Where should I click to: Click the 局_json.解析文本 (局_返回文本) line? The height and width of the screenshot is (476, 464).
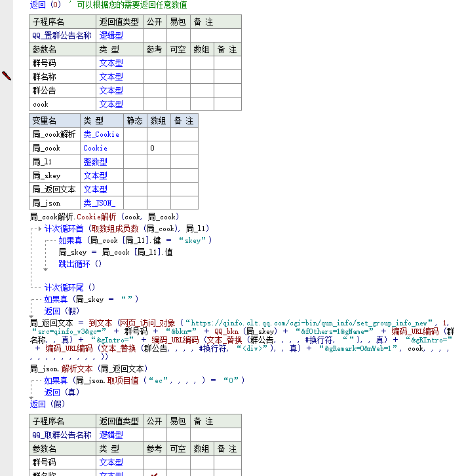coord(88,369)
